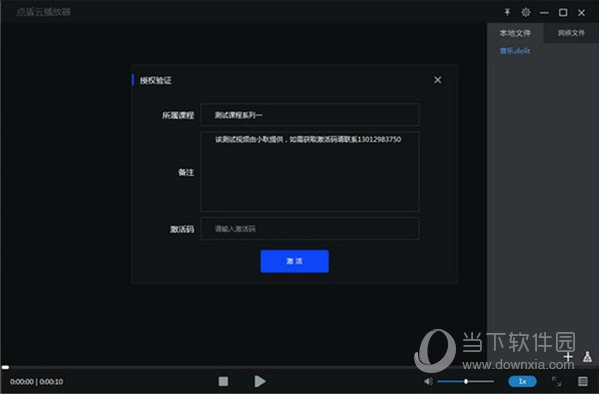The width and height of the screenshot is (599, 394).
Task: Add a file with the plus icon
Action: (568, 357)
